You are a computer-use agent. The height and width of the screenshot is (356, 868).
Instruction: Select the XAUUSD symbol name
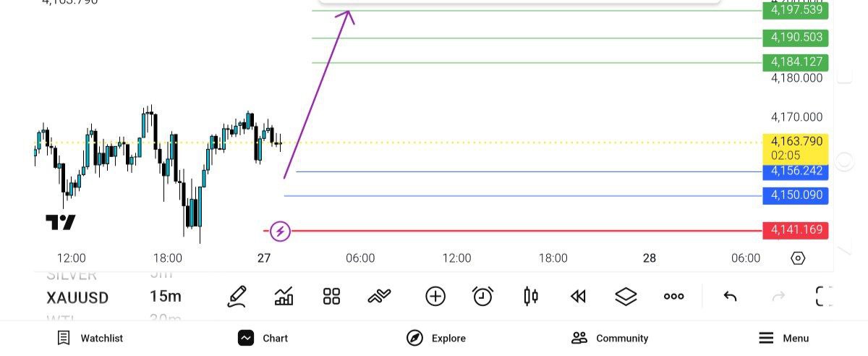(x=77, y=297)
